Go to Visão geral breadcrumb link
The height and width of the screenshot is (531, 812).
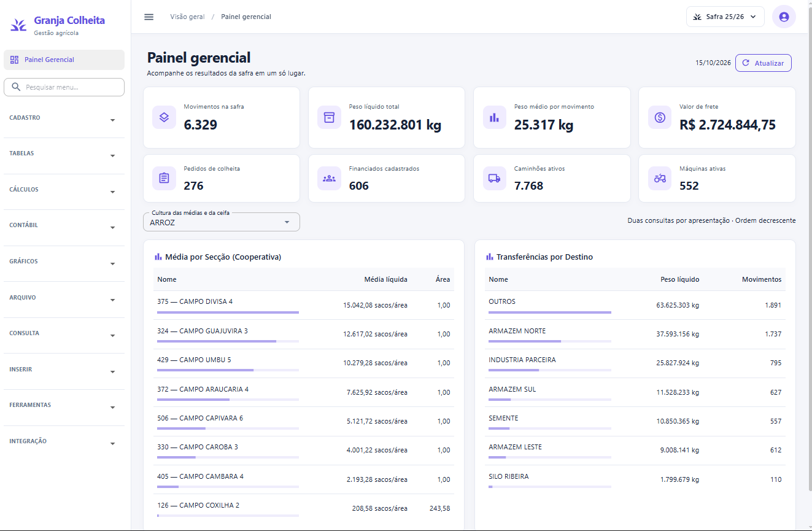187,17
